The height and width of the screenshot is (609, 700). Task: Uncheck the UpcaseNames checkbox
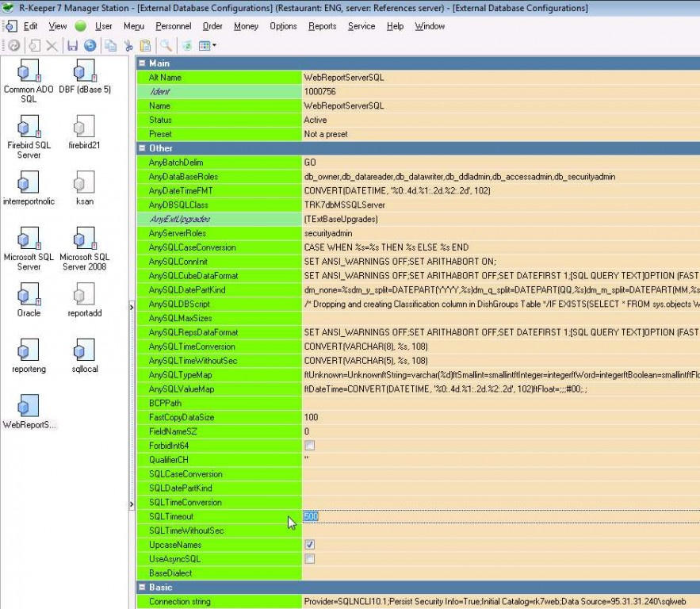coord(310,545)
